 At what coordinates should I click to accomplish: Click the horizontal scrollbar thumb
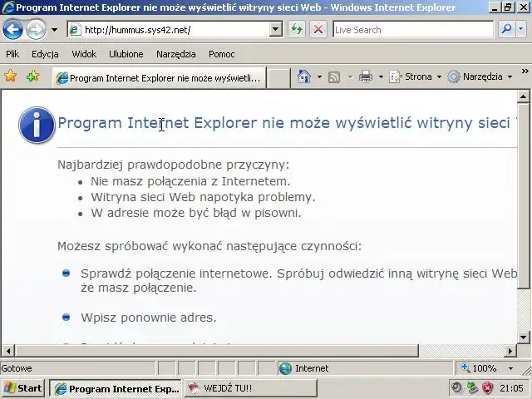[x=217, y=351]
